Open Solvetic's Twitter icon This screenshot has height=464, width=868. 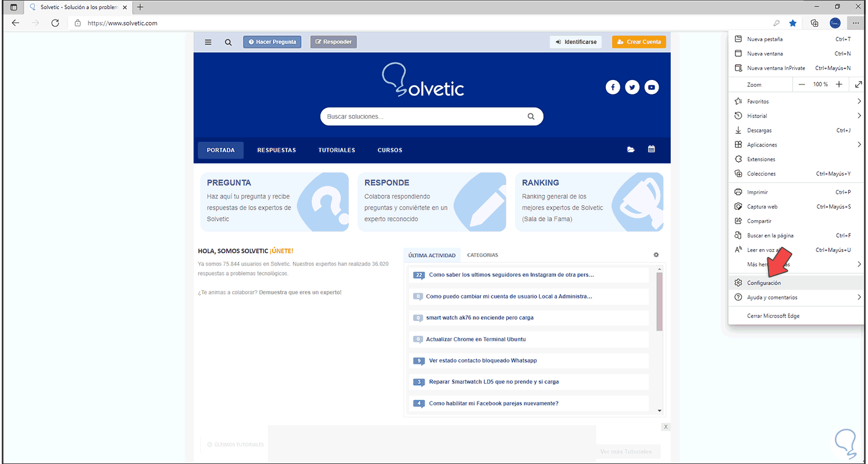[632, 87]
